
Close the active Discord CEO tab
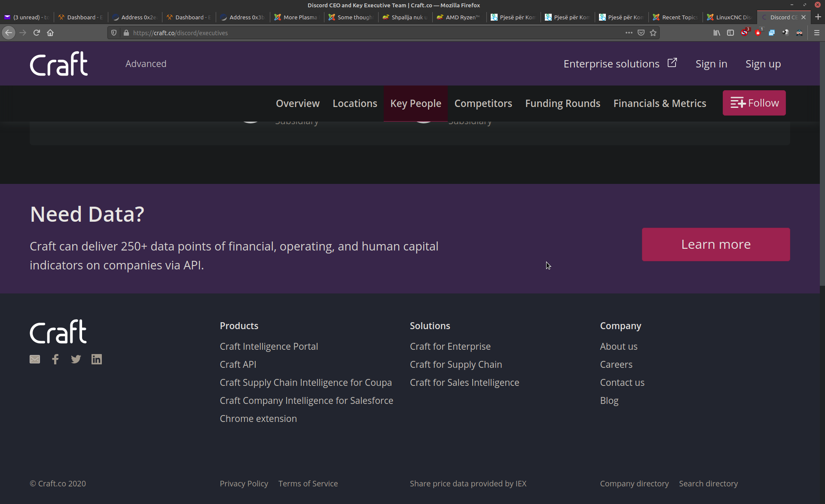click(x=804, y=17)
